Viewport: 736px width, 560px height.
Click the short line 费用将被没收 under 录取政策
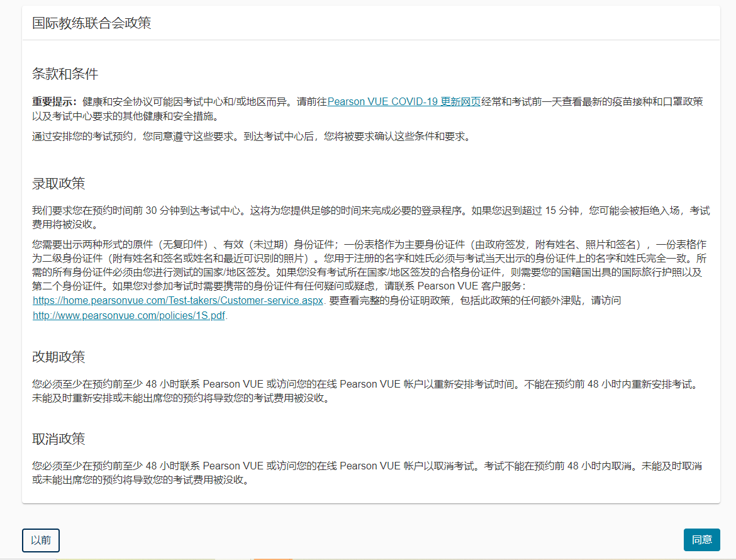click(65, 225)
